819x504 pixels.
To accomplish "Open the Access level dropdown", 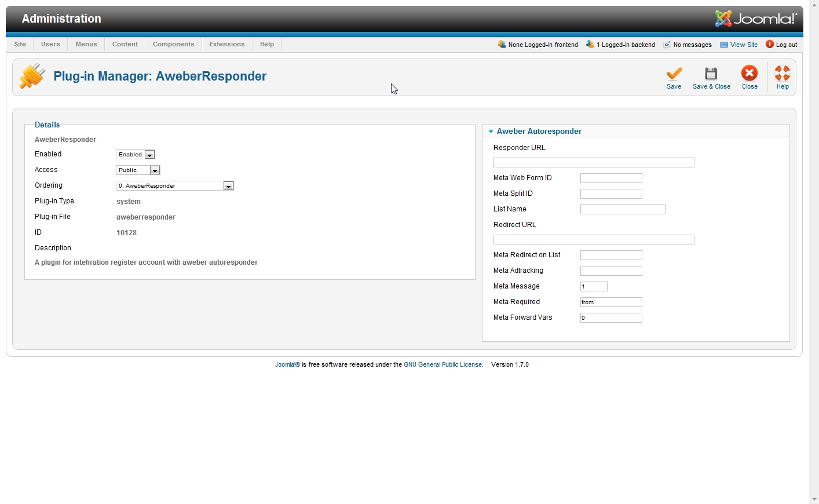I will coord(138,170).
